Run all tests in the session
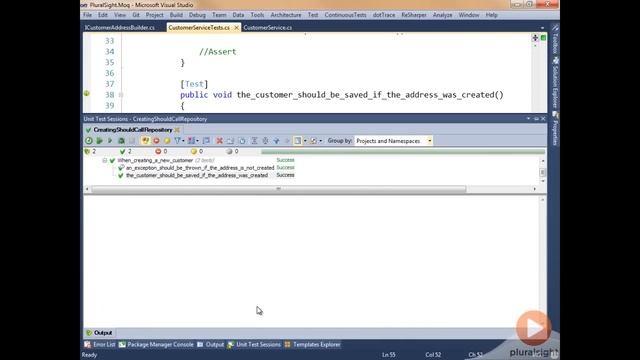This screenshot has width=640, height=360. click(x=89, y=141)
